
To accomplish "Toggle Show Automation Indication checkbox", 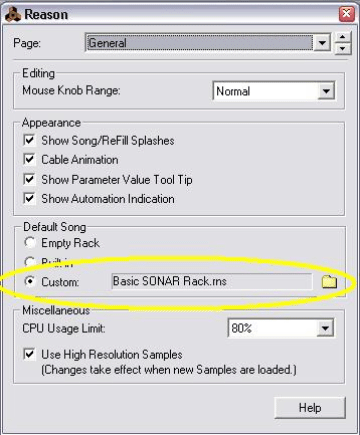I will 29,199.
